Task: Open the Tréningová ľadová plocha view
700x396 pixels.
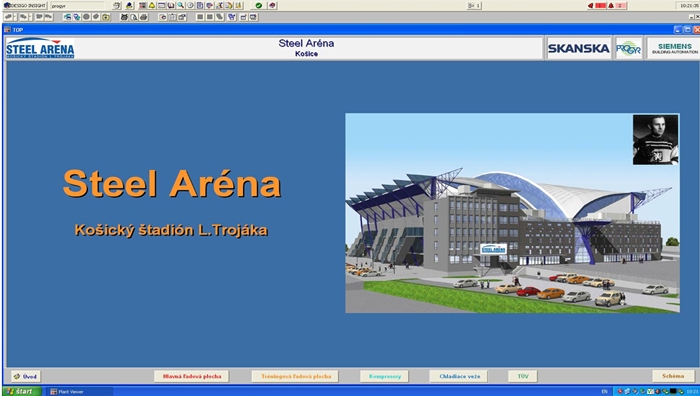Action: (296, 376)
